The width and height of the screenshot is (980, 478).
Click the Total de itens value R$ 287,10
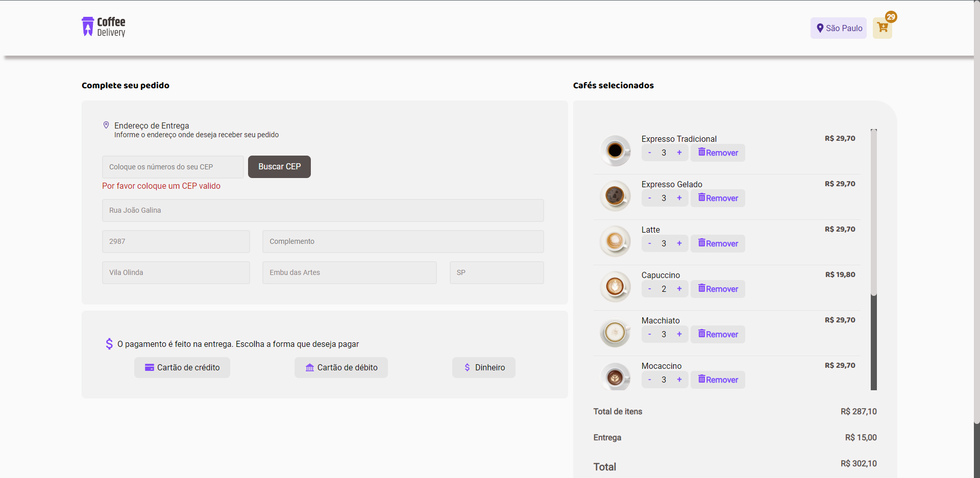click(x=859, y=412)
